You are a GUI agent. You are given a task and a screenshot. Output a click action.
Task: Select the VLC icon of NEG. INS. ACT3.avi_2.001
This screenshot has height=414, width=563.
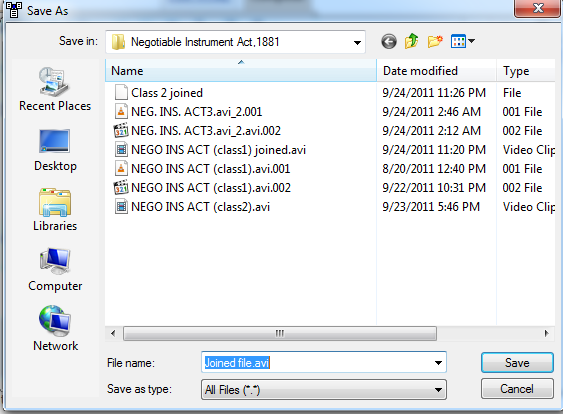(121, 112)
